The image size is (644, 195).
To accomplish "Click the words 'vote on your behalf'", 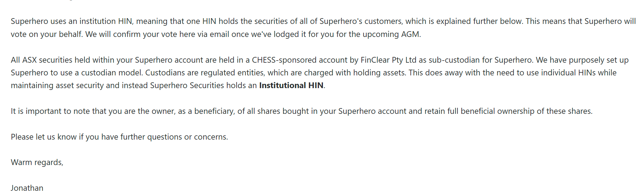I will 47,34.
